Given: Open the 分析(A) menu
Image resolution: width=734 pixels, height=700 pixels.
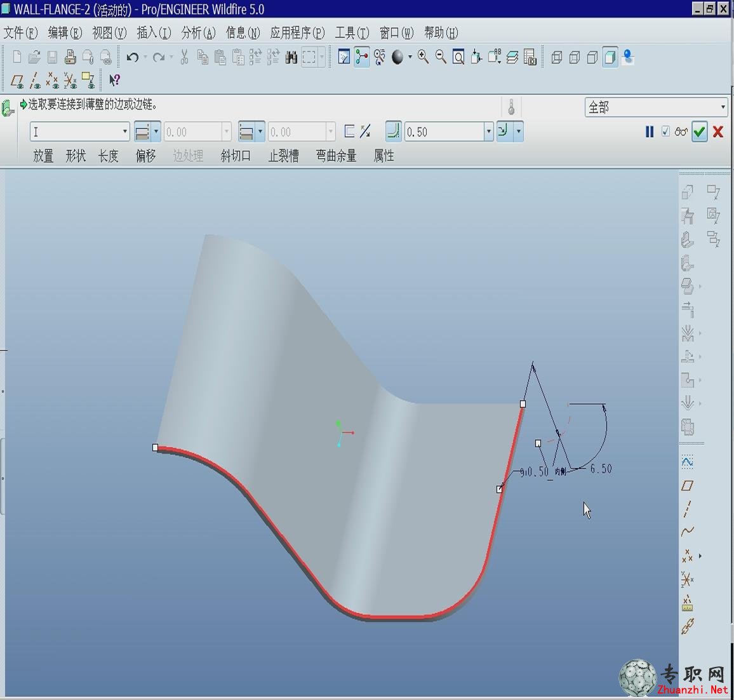Looking at the screenshot, I should [x=199, y=33].
